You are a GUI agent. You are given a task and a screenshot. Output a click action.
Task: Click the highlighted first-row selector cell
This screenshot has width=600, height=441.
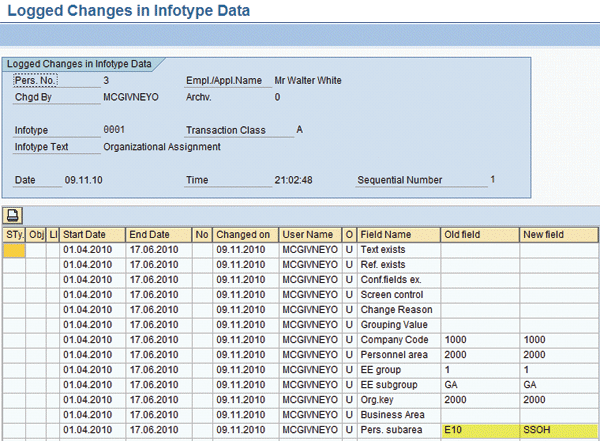coord(14,250)
